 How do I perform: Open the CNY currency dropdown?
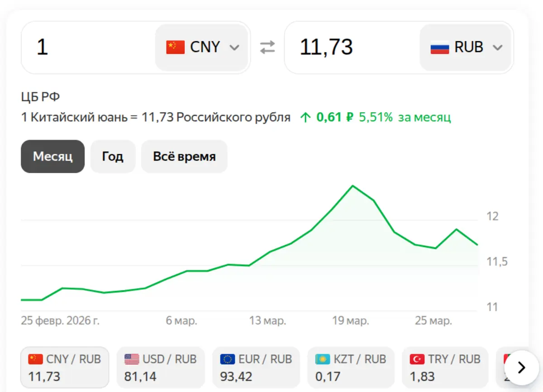click(234, 47)
